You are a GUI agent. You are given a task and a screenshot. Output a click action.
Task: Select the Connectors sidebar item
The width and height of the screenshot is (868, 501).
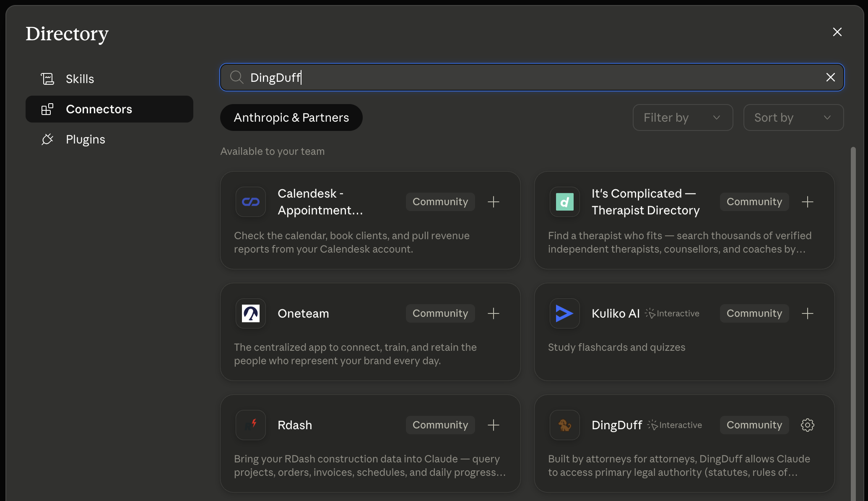(109, 109)
